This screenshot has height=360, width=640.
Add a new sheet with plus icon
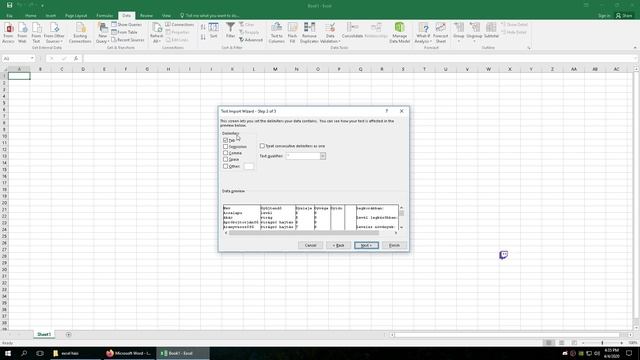68,334
